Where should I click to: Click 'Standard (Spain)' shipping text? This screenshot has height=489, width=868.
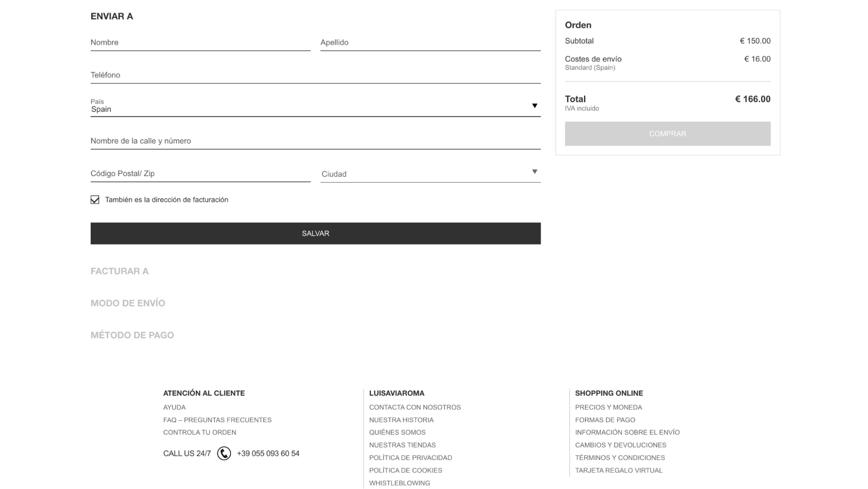pos(590,68)
